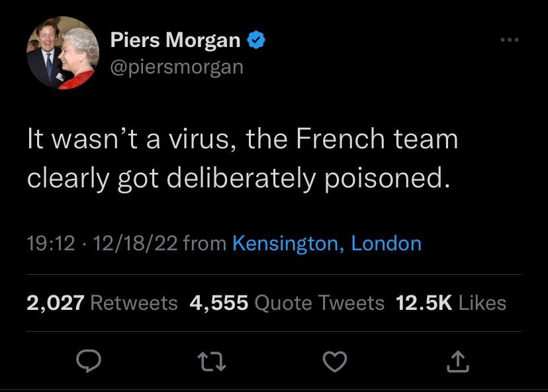View the Quote Tweets list

tap(319, 303)
